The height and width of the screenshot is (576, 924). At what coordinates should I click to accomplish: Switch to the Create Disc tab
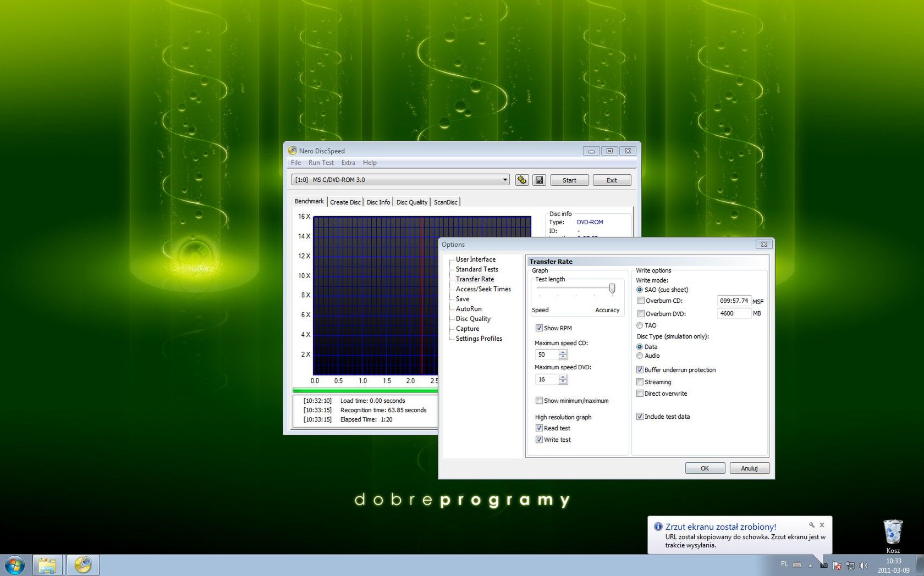(345, 202)
